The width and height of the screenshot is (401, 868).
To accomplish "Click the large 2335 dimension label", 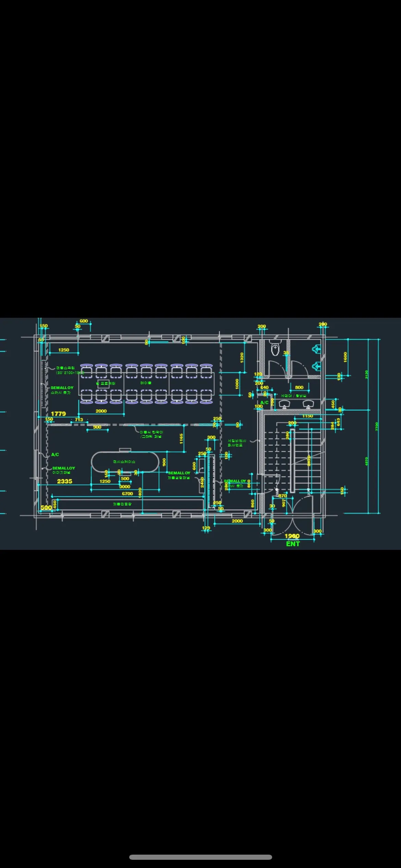I will [64, 481].
